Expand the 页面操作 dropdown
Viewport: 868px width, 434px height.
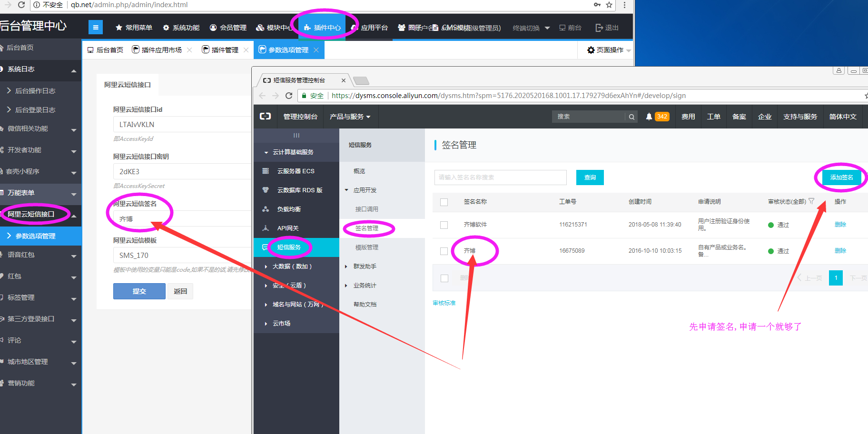tap(609, 50)
